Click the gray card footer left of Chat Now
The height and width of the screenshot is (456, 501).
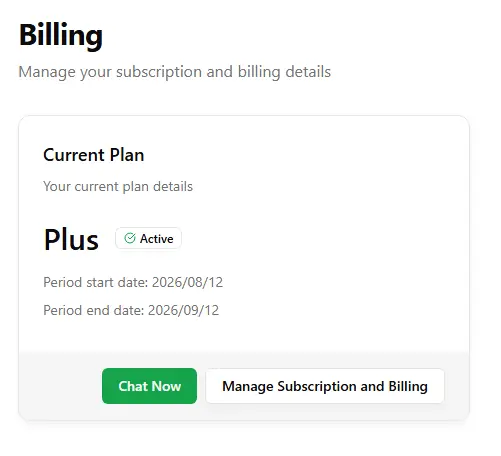60,386
